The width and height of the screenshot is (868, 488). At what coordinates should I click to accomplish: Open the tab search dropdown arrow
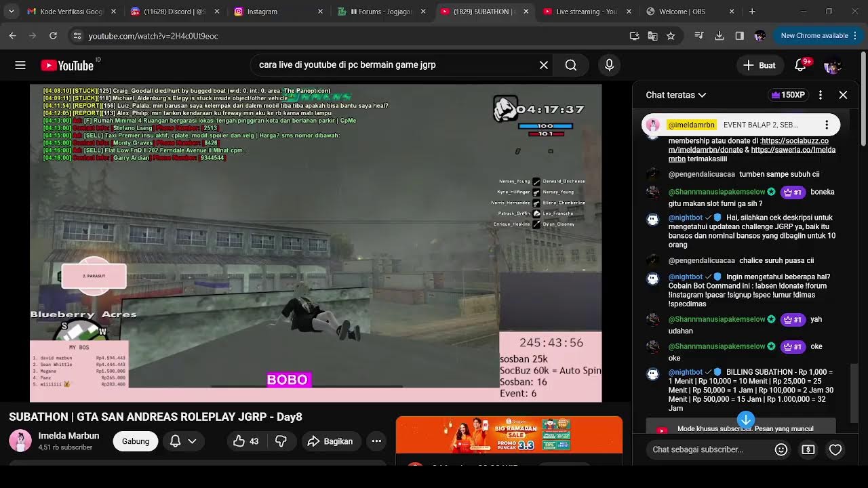coord(12,12)
